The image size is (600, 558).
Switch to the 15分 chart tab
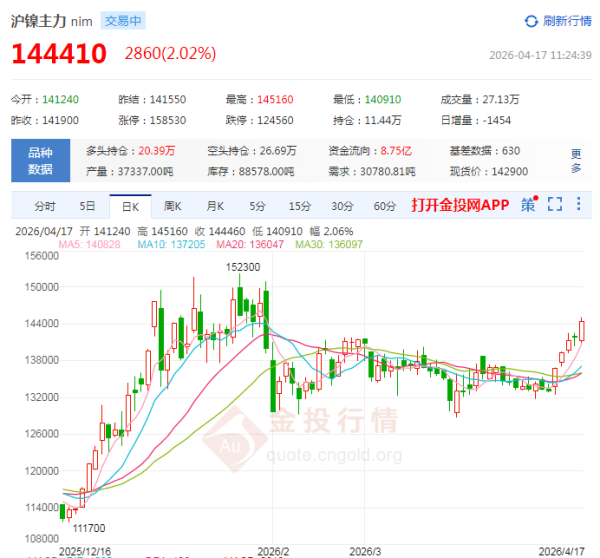pyautogui.click(x=300, y=207)
